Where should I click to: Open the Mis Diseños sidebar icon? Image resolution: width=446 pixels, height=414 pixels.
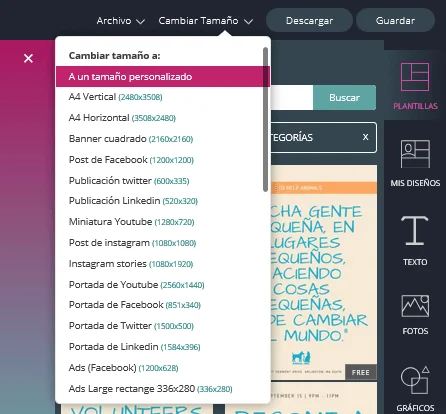point(415,154)
